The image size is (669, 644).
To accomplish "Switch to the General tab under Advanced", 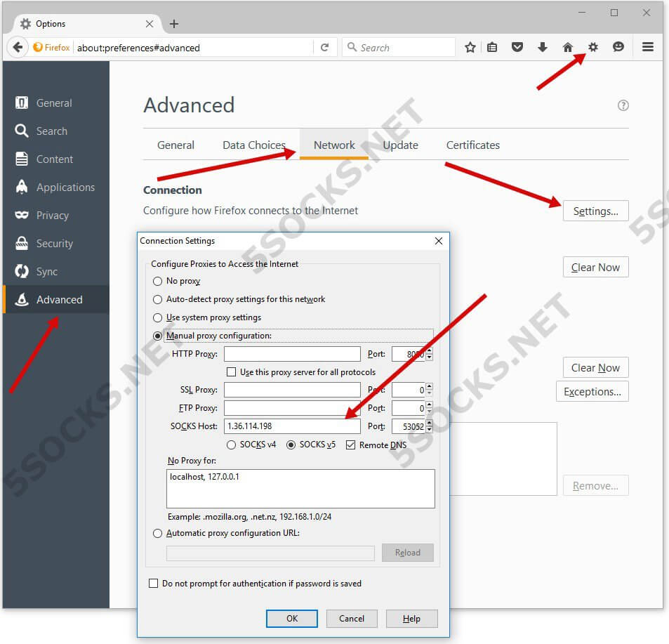I will coord(175,145).
